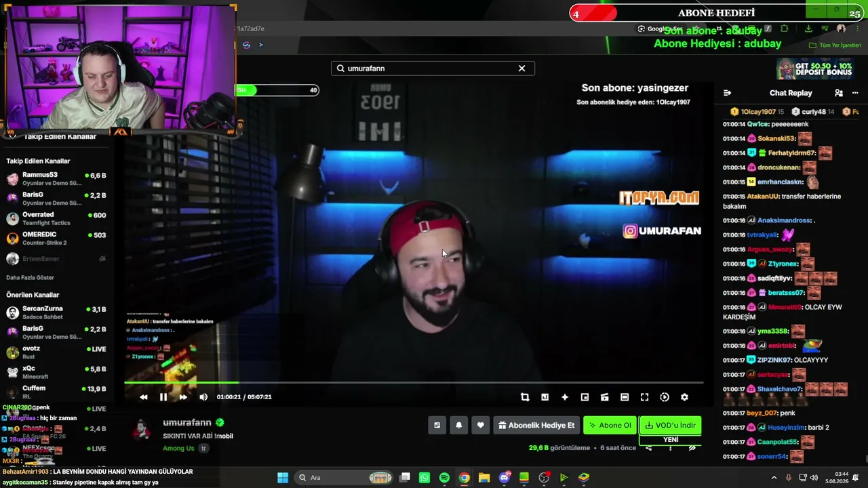Open BarisG under Takip Edilen Kanallar
The height and width of the screenshot is (488, 868).
click(57, 199)
